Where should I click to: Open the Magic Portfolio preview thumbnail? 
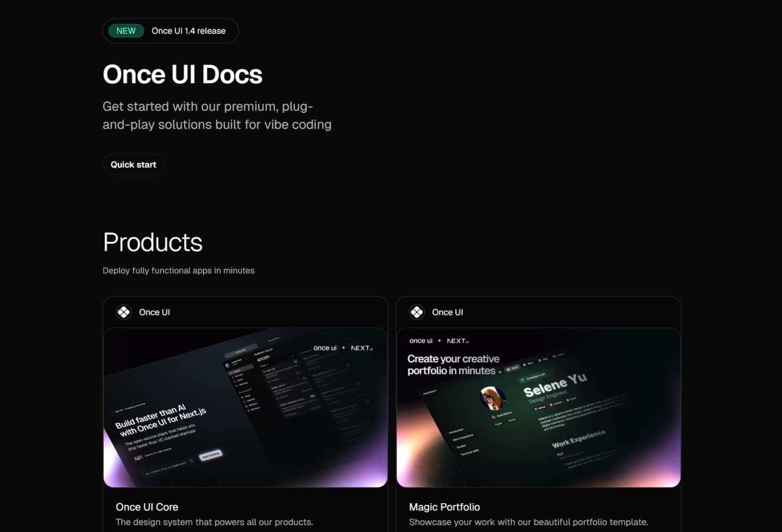(x=539, y=408)
